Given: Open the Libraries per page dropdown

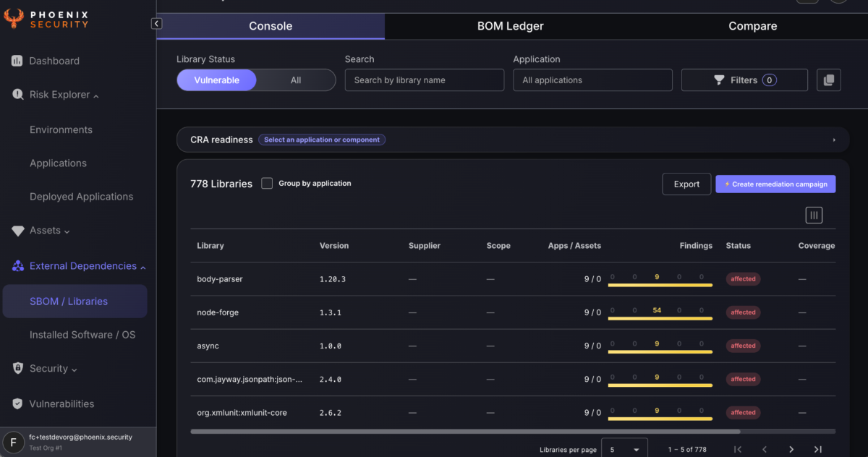Looking at the screenshot, I should click(x=624, y=449).
